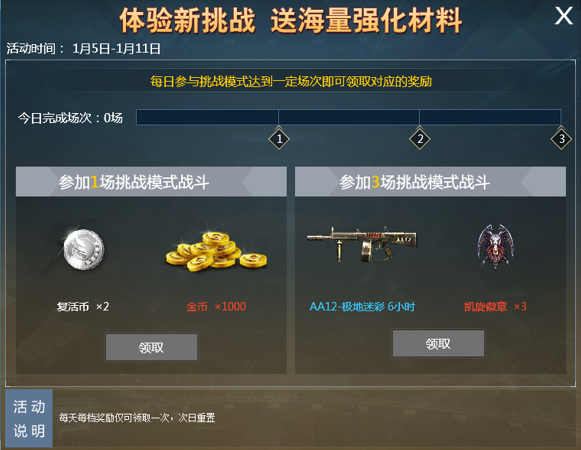Select the AA12 shotgun reward image

[x=362, y=244]
